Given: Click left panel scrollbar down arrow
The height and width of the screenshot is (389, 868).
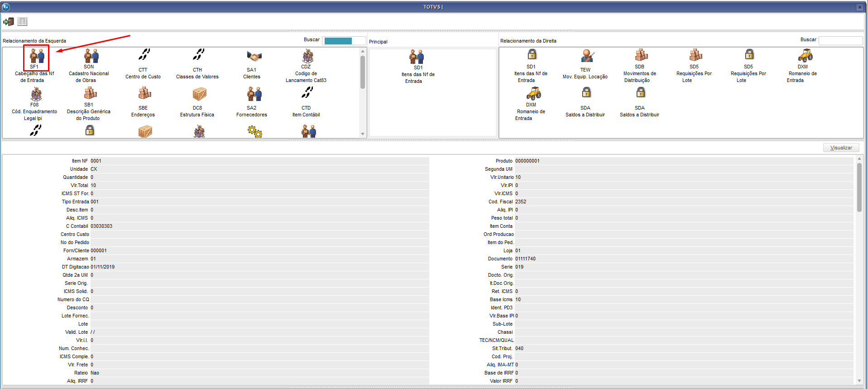Looking at the screenshot, I should [362, 134].
